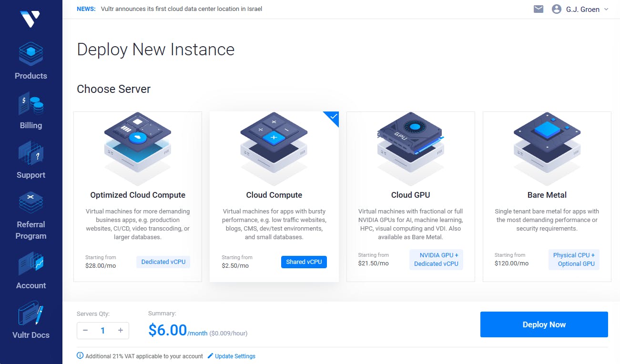The width and height of the screenshot is (620, 364).
Task: Click the NVIDIA GPU + Dedicated vCPU badge
Action: point(436,259)
